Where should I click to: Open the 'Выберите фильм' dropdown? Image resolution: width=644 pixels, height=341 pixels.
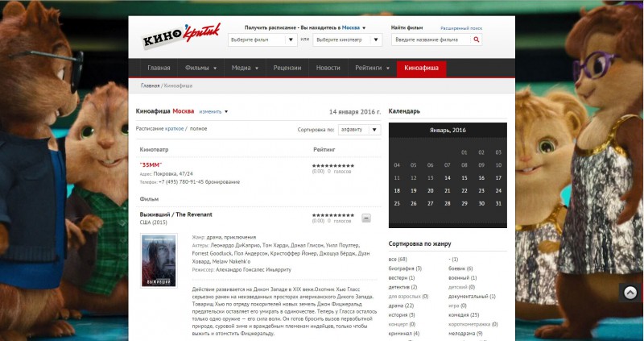coord(262,40)
